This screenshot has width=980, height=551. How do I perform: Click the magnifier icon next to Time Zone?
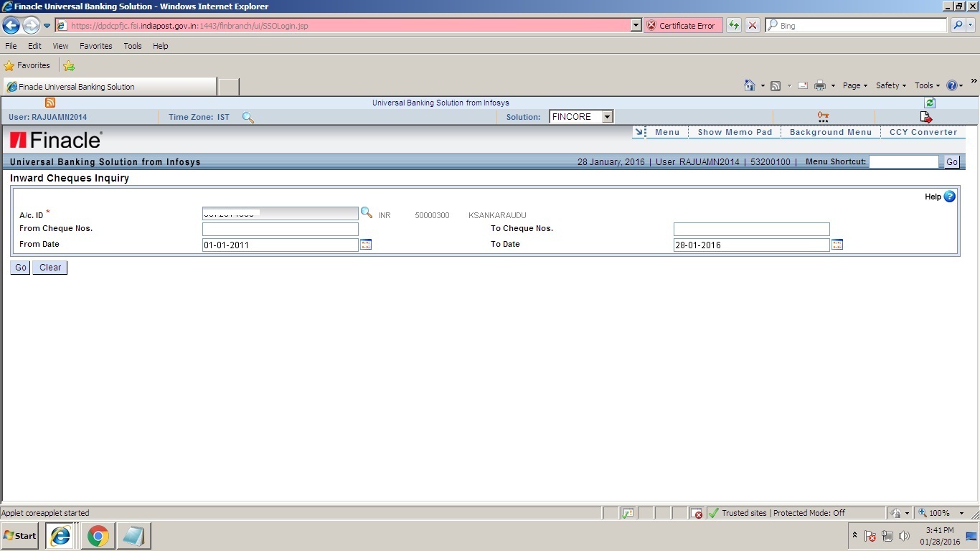(x=248, y=116)
